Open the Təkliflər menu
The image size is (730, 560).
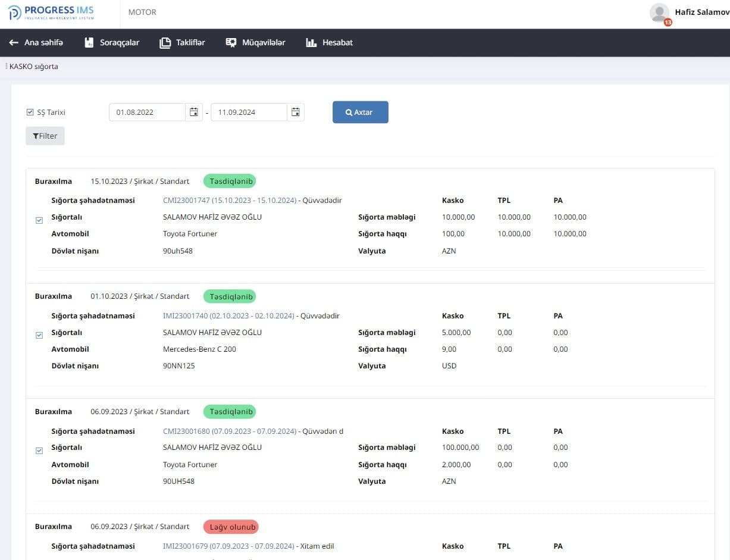point(190,43)
